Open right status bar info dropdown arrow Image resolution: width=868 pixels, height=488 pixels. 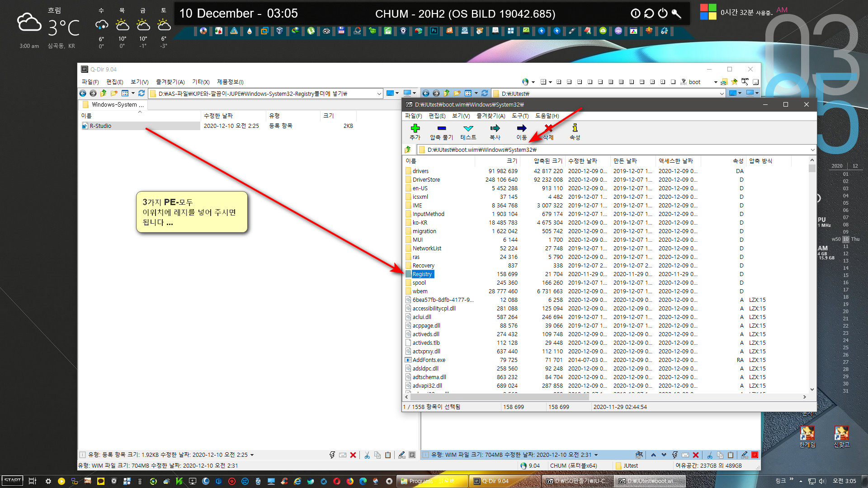(x=596, y=455)
